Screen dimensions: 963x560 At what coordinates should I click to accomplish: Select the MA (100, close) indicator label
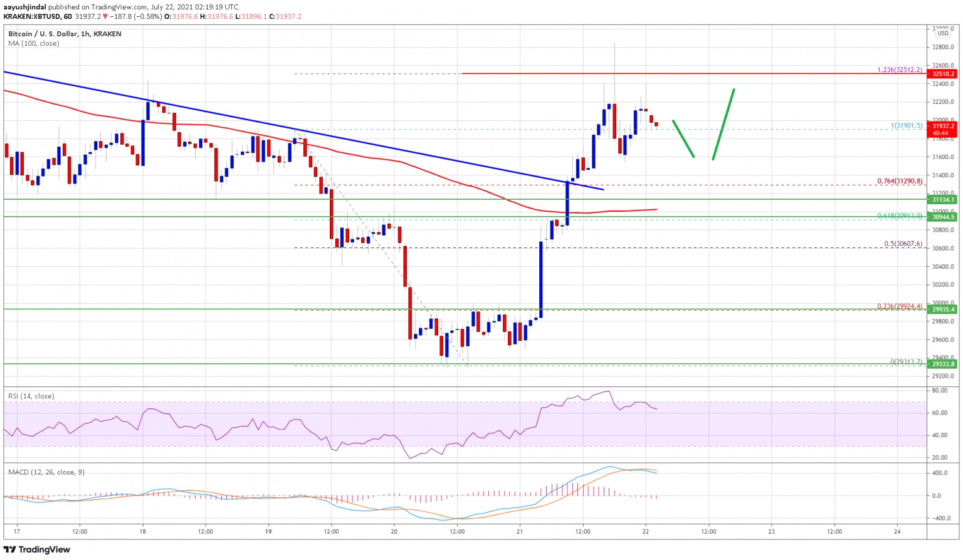34,44
